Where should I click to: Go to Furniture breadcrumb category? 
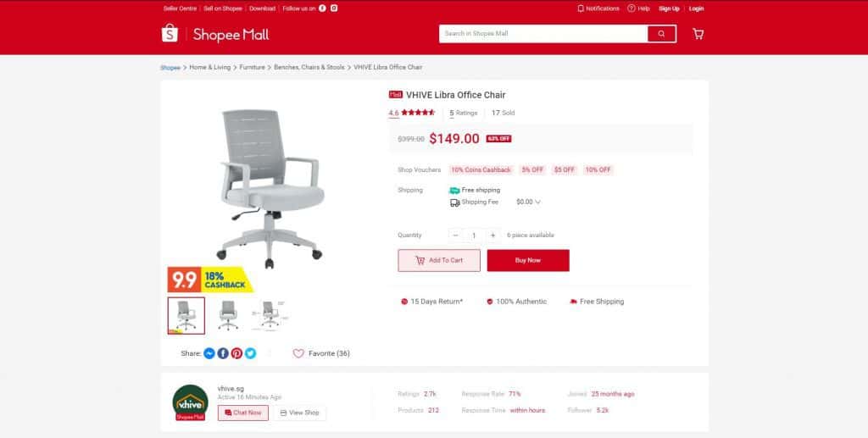coord(252,67)
